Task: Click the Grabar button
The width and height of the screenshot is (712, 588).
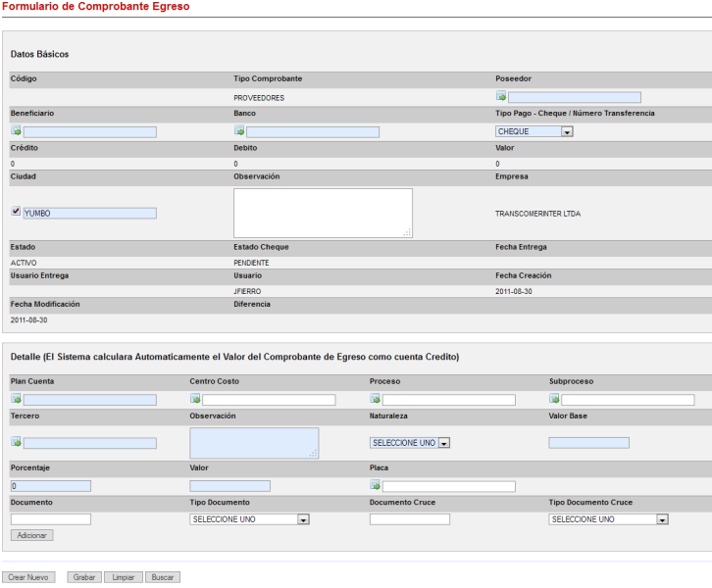Action: [x=83, y=577]
